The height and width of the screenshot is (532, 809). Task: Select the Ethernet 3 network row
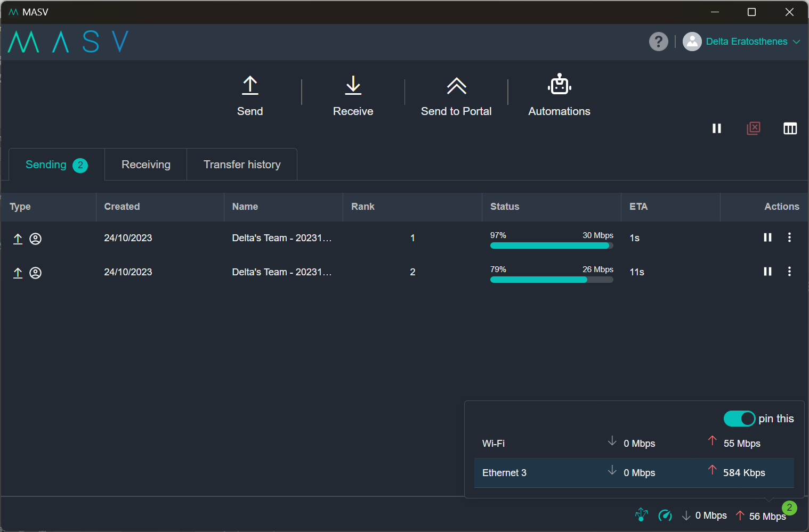pyautogui.click(x=634, y=473)
